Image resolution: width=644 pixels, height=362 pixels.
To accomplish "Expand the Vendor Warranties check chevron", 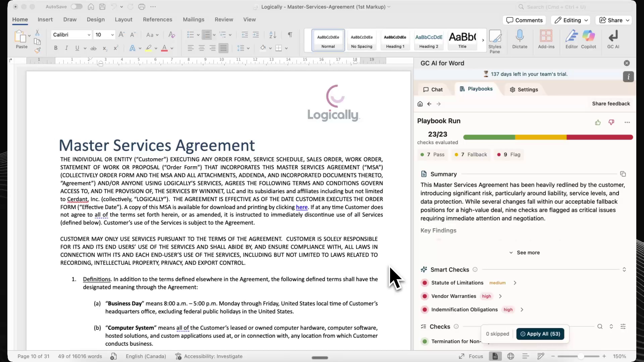I will pos(500,296).
